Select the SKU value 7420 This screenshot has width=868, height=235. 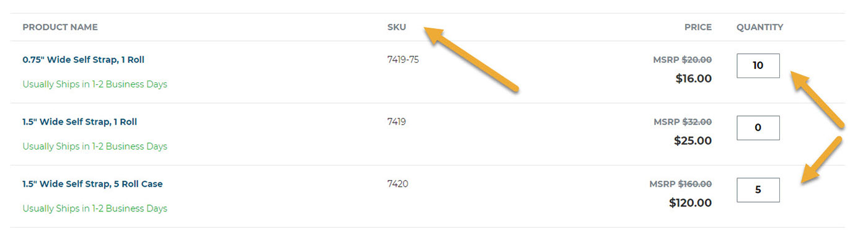pos(398,184)
